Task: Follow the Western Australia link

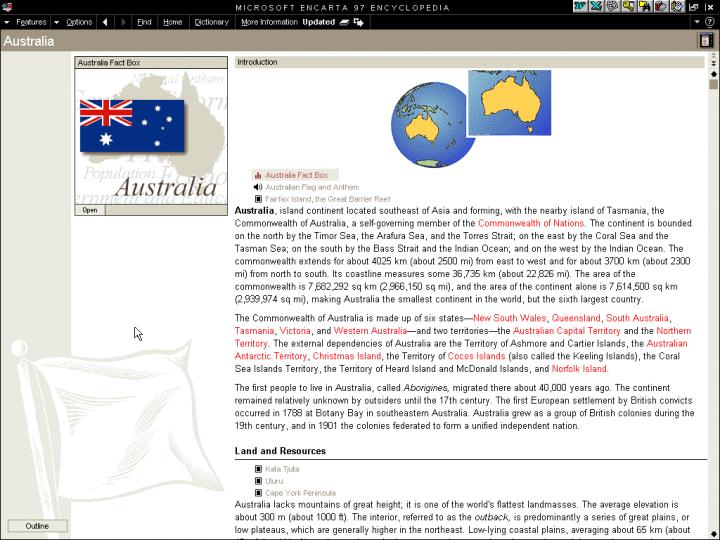Action: [370, 331]
